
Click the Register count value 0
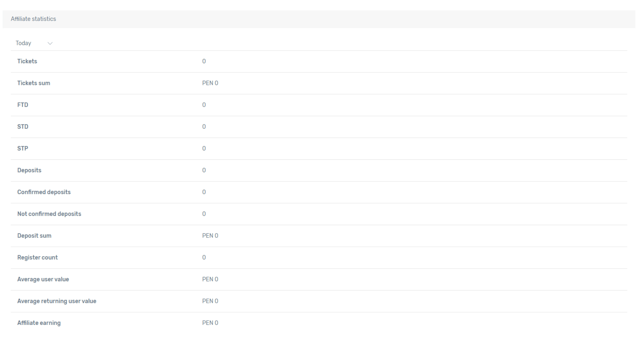[x=204, y=258]
